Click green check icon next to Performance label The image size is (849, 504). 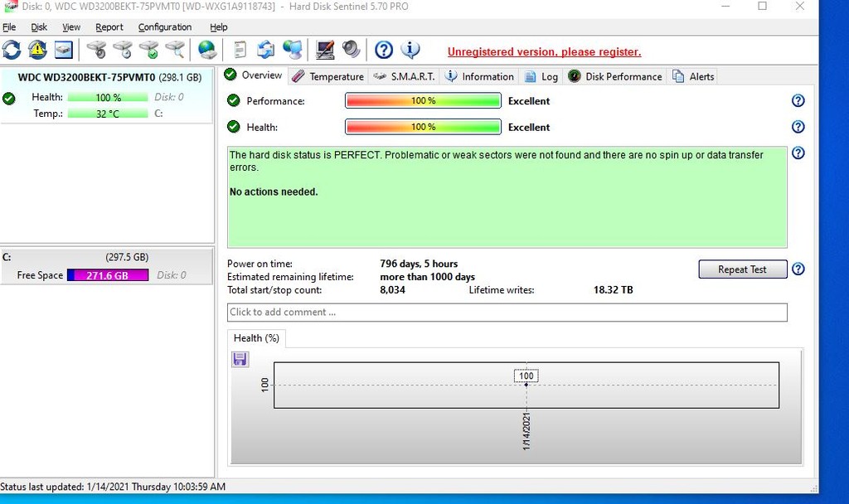(233, 100)
